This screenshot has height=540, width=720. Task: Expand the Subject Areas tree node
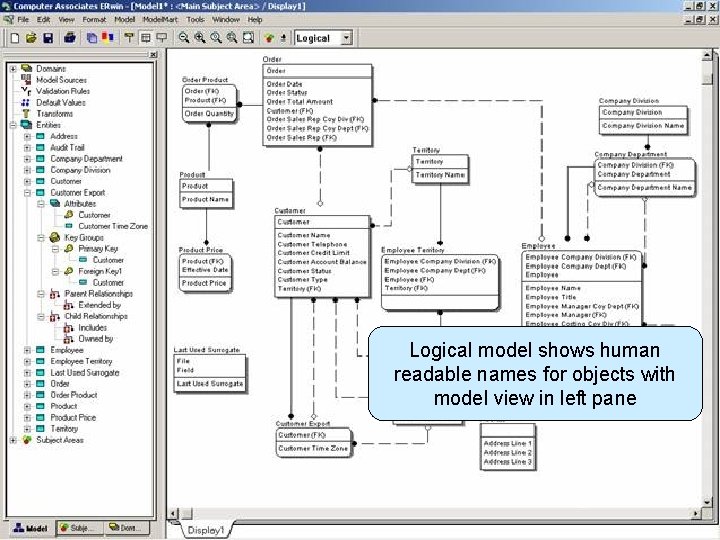(13, 440)
